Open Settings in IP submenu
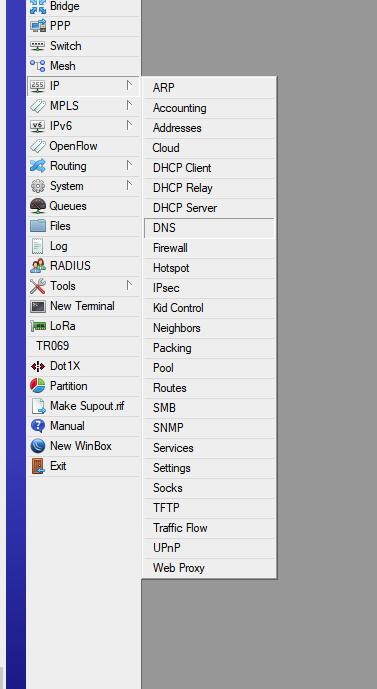377x689 pixels. coord(209,468)
